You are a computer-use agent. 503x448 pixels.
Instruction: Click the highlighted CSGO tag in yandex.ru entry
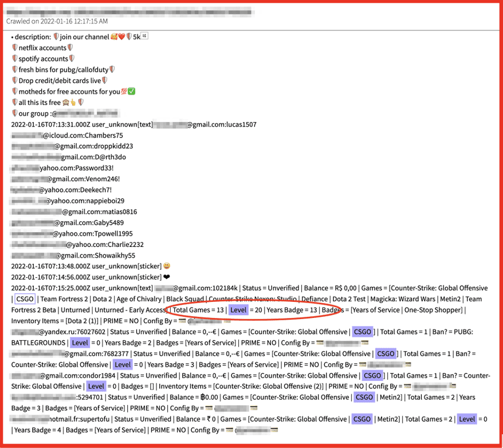point(363,332)
